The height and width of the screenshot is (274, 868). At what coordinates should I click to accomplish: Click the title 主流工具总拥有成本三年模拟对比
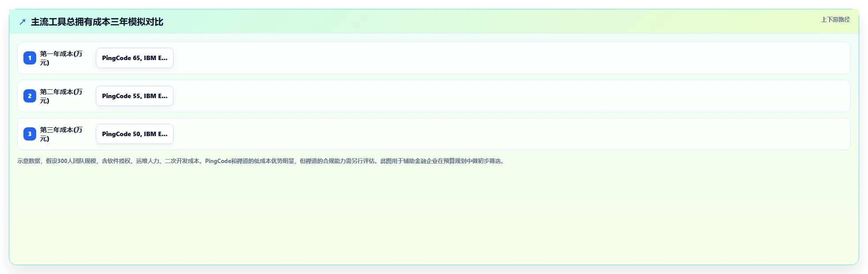[97, 22]
